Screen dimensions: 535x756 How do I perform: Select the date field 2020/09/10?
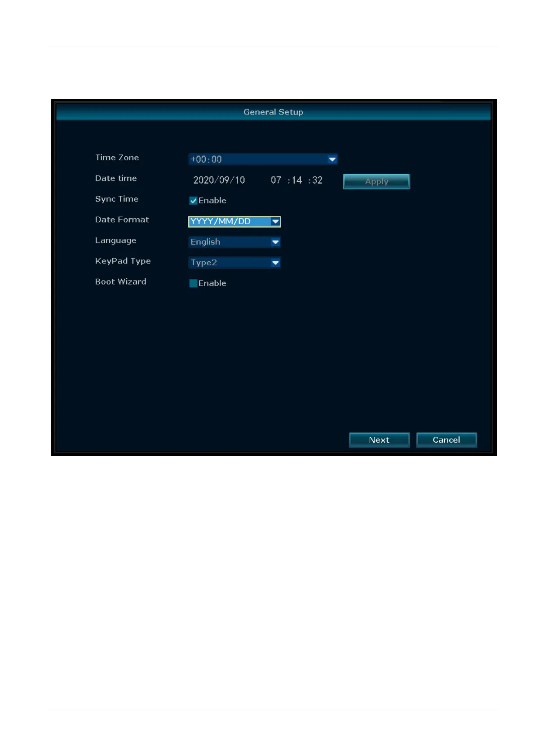click(x=219, y=180)
